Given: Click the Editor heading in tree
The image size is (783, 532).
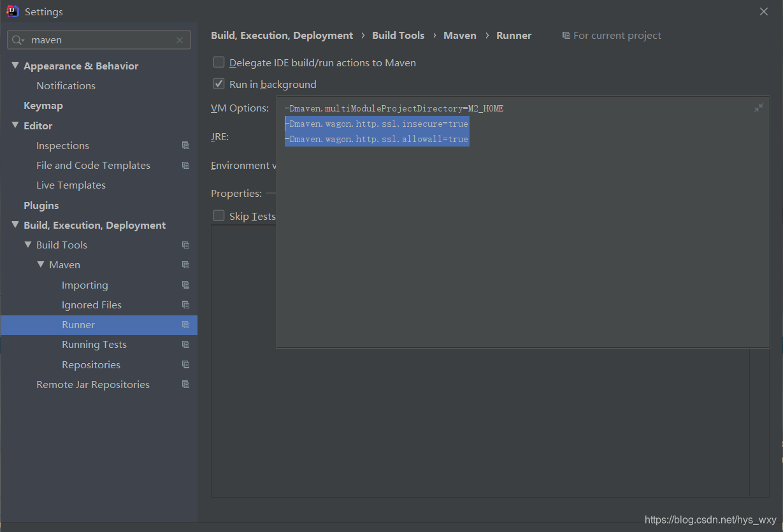Looking at the screenshot, I should click(38, 126).
